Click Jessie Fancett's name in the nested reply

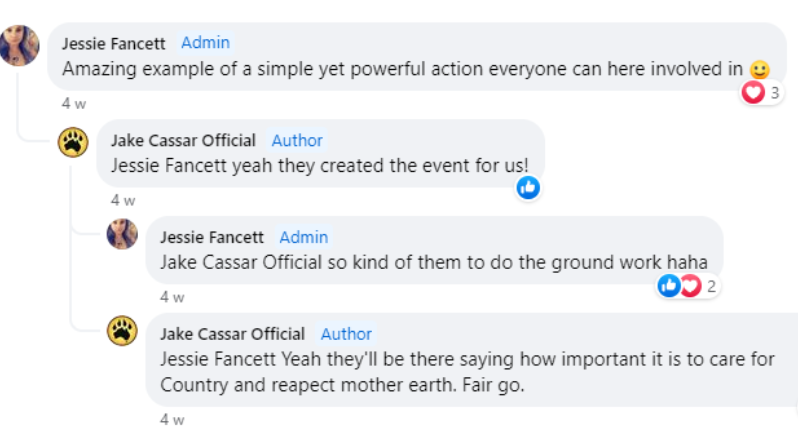212,237
